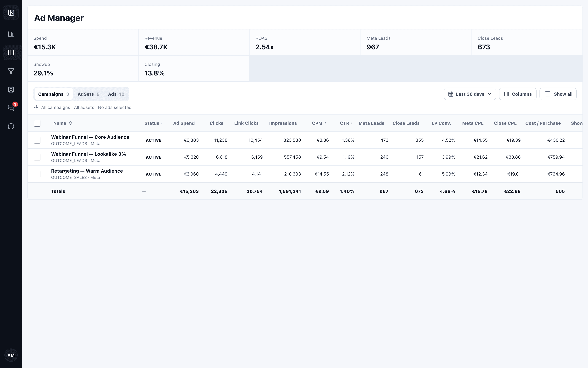Click the €33.88 Close CPL cell

(x=513, y=157)
